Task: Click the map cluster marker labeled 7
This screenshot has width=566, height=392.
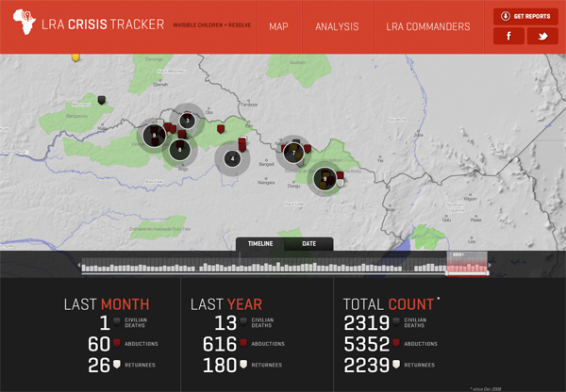Action: coord(294,152)
